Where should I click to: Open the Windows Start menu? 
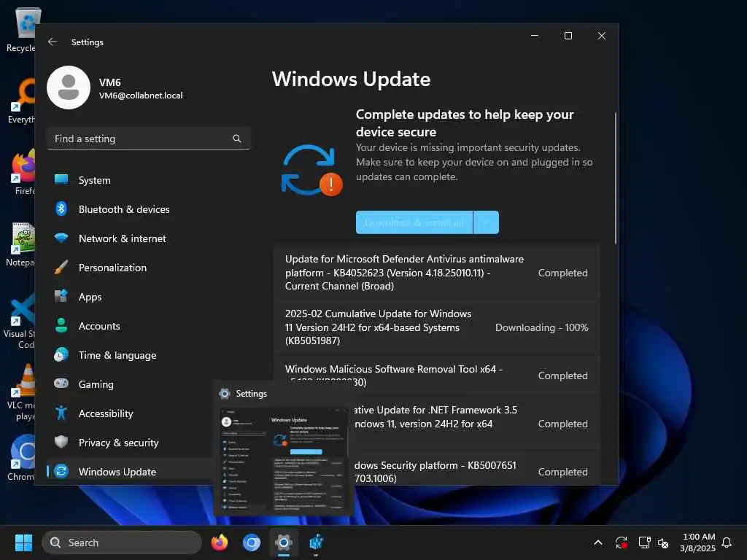23,542
